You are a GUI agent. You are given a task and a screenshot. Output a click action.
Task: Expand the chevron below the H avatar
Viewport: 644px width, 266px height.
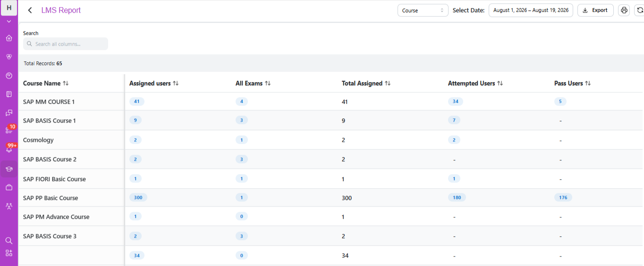point(9,22)
